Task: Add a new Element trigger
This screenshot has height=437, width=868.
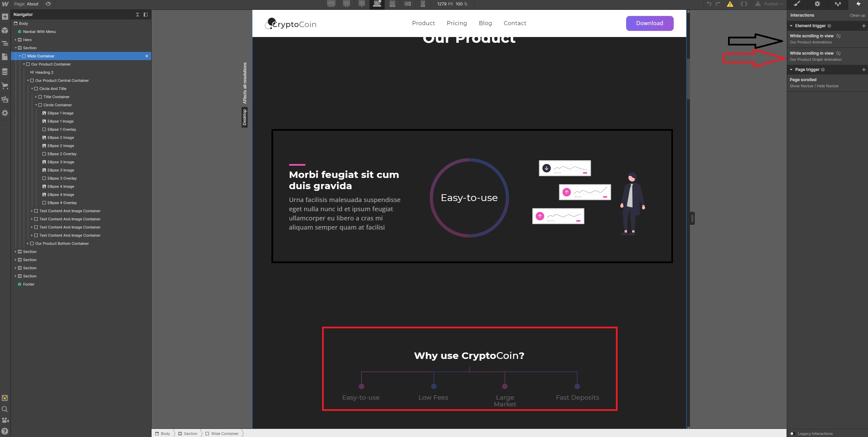Action: click(x=864, y=26)
